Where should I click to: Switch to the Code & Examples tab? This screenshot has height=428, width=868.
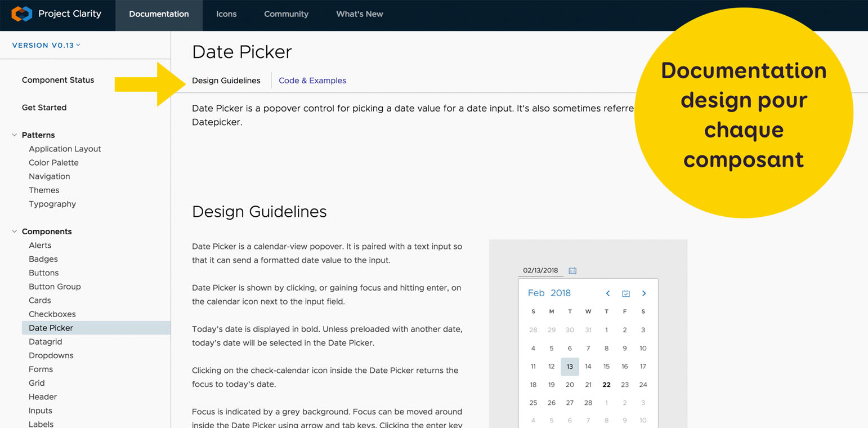click(312, 81)
